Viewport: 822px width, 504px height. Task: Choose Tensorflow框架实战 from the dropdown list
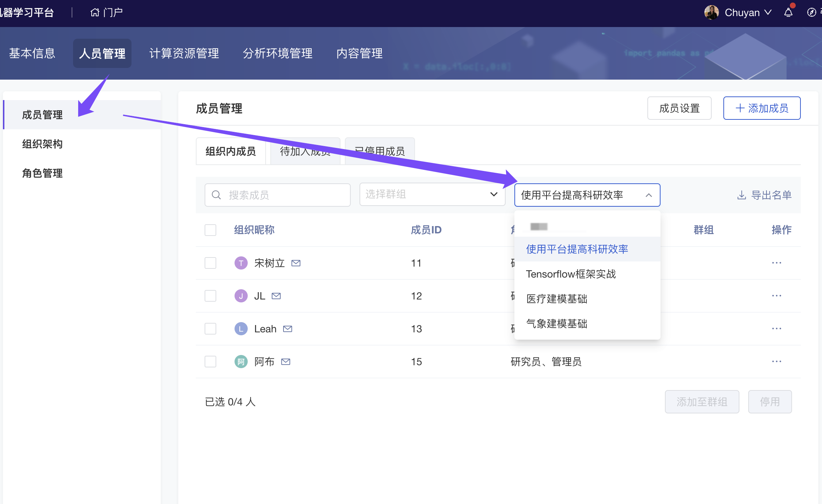571,274
